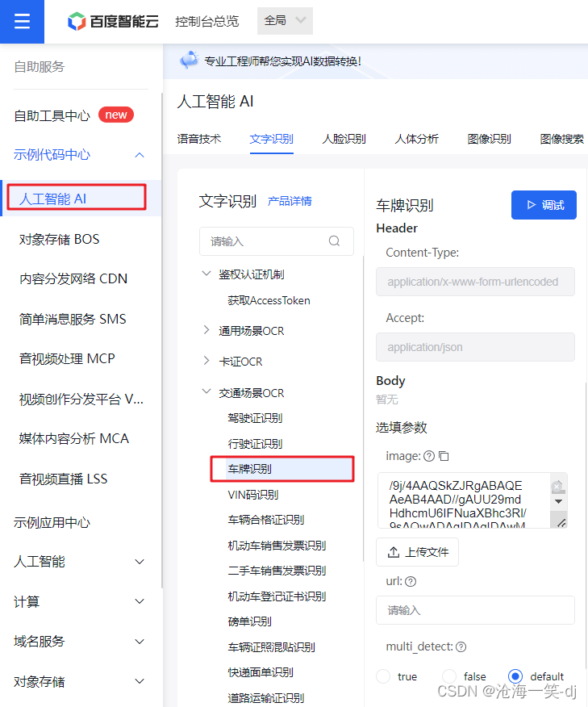Expand the 对象存储 sidebar section
588x707 pixels.
[140, 681]
